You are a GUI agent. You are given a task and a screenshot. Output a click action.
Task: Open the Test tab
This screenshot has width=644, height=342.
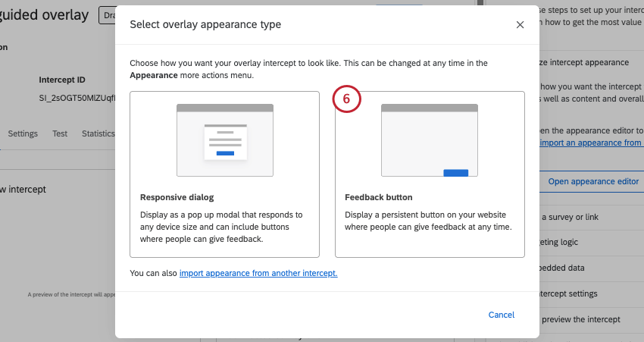pyautogui.click(x=60, y=133)
